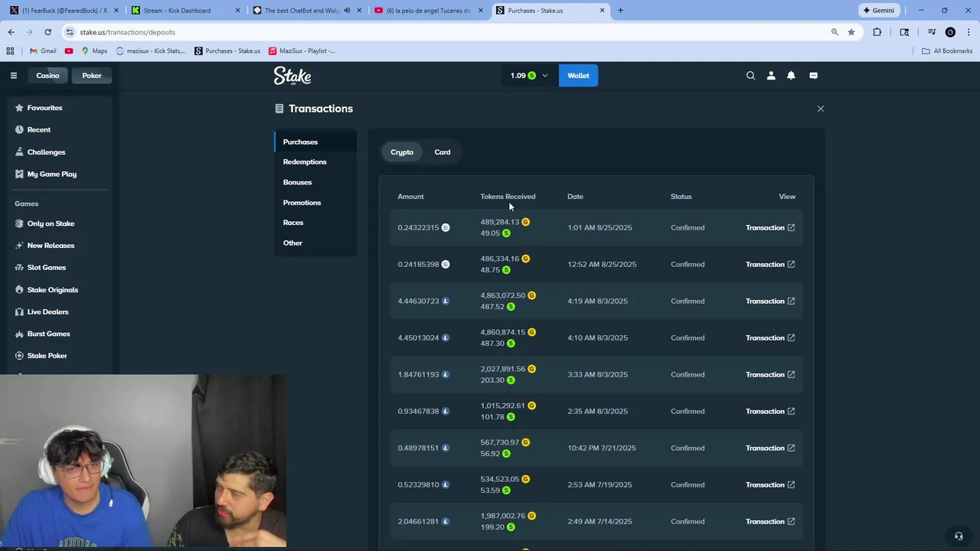View Transaction for 2:49 AM 7/14/2025

(x=770, y=521)
